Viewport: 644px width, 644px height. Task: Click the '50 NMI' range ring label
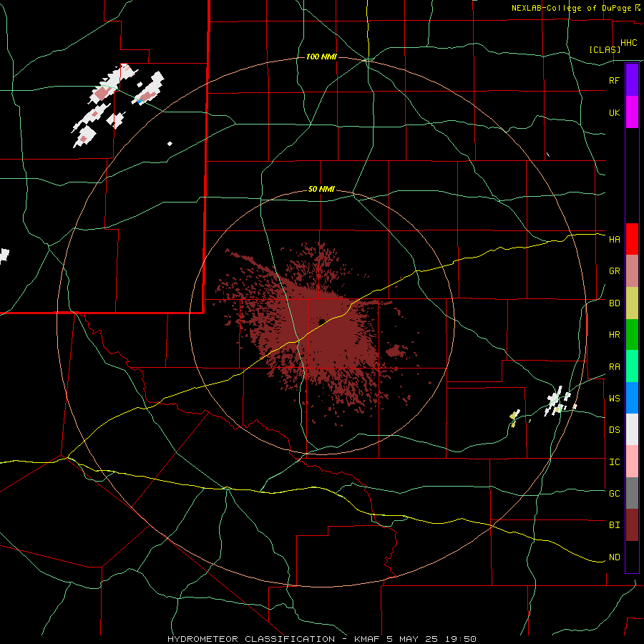[x=321, y=190]
